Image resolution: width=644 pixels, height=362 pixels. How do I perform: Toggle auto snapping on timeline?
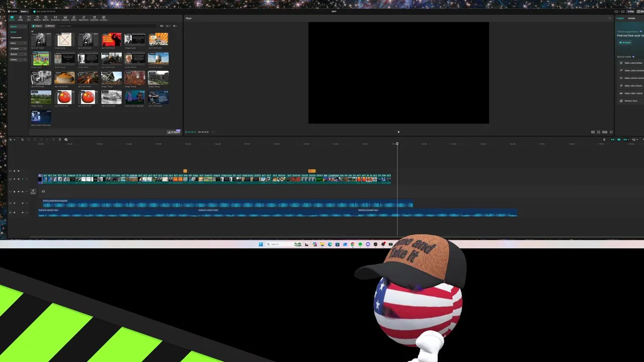[619, 140]
